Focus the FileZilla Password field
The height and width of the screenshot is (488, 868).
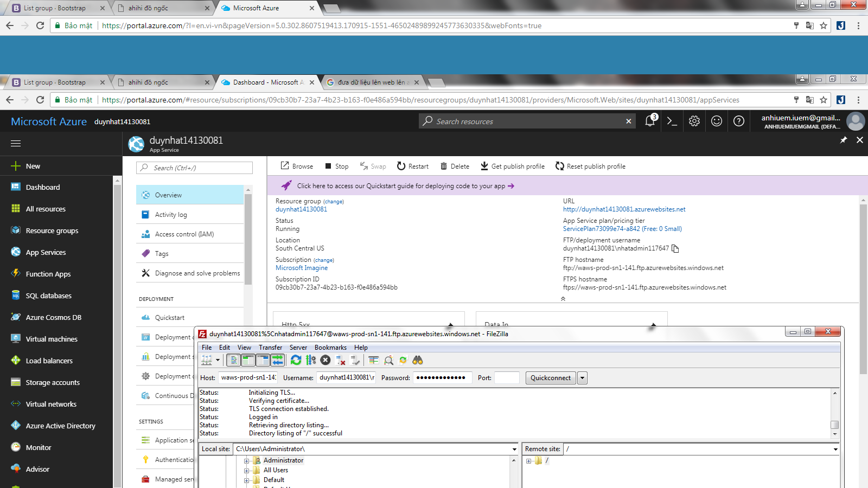[x=442, y=377]
